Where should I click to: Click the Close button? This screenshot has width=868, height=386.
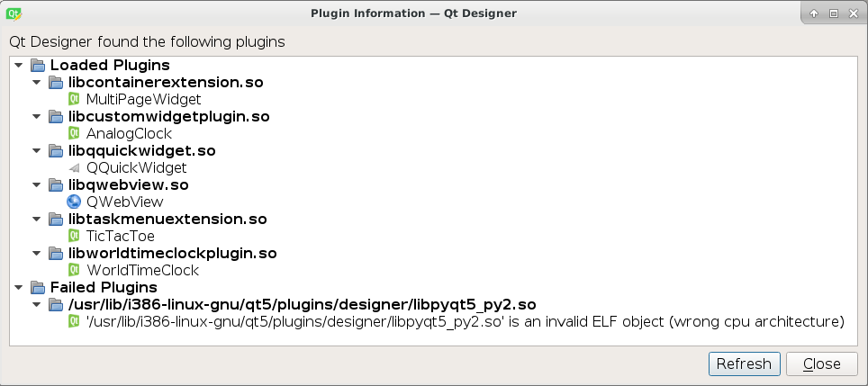pyautogui.click(x=821, y=364)
